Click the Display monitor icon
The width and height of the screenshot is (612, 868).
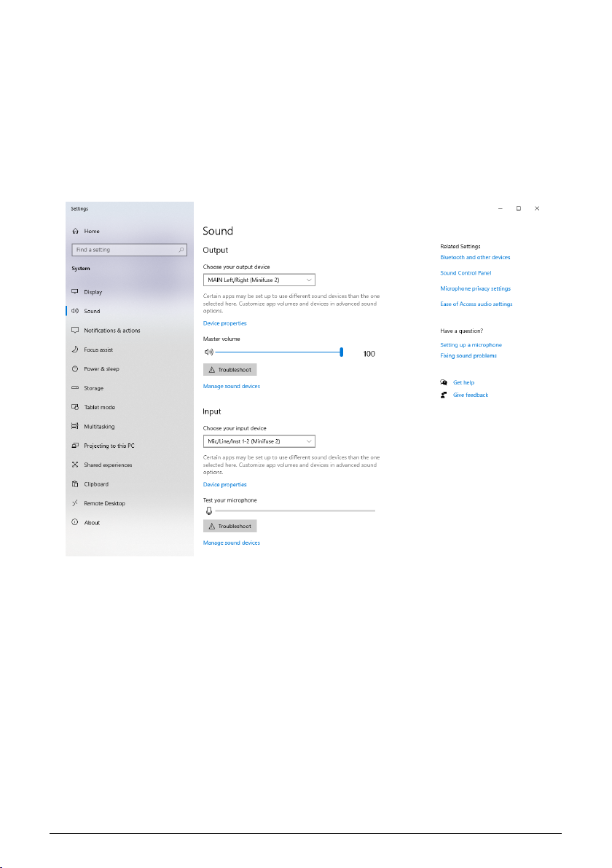75,292
